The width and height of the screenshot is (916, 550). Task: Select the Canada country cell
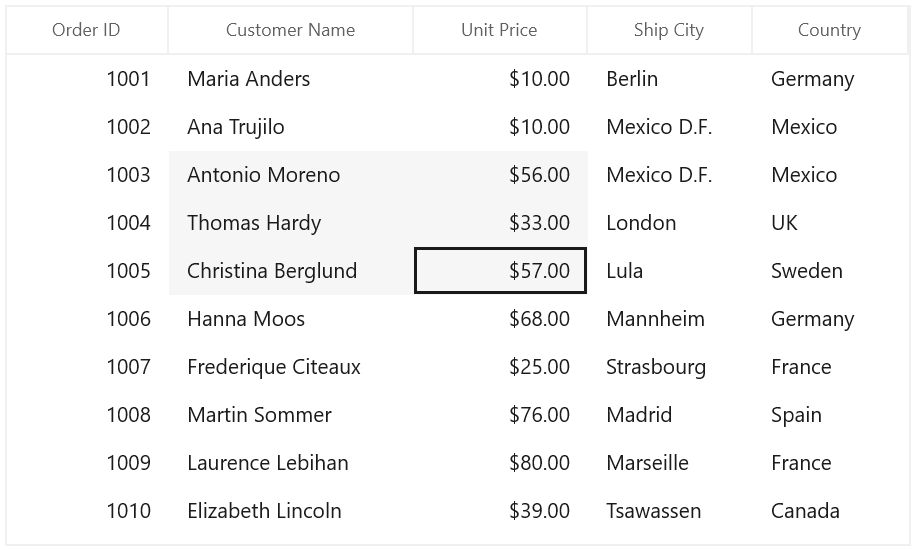tap(830, 510)
